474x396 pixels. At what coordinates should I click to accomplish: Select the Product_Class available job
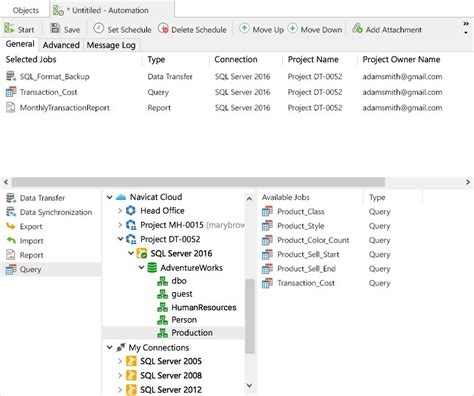[301, 212]
